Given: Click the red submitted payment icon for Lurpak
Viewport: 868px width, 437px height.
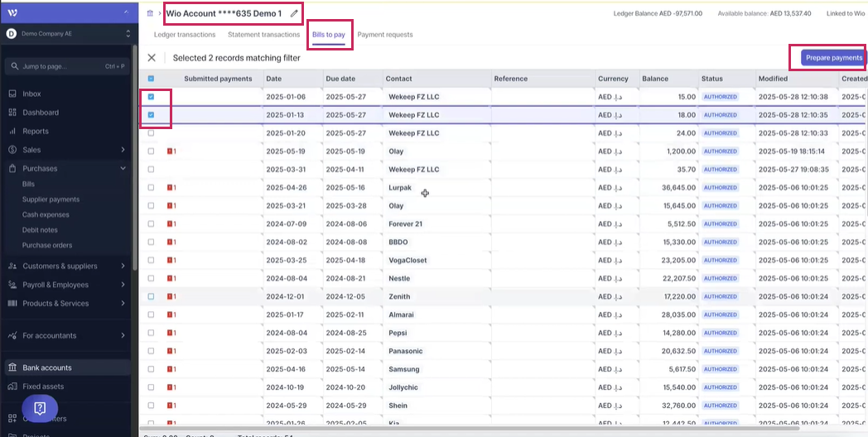Looking at the screenshot, I should pyautogui.click(x=171, y=188).
